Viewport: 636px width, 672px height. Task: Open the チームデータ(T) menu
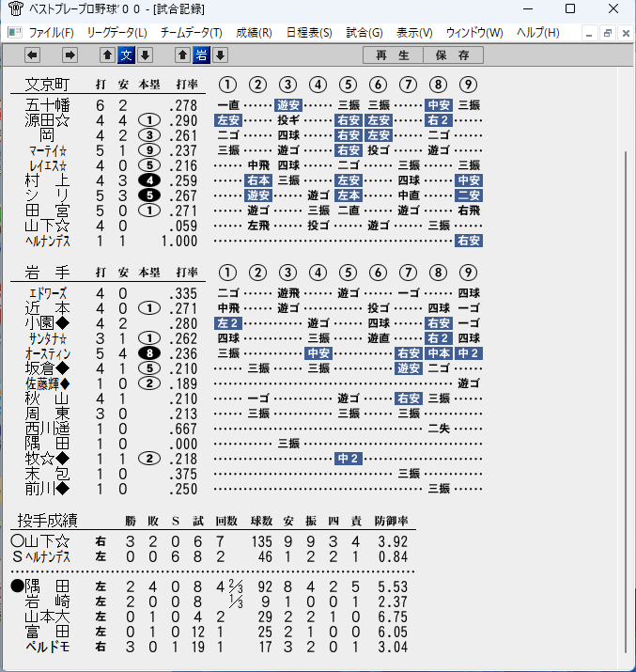(192, 33)
